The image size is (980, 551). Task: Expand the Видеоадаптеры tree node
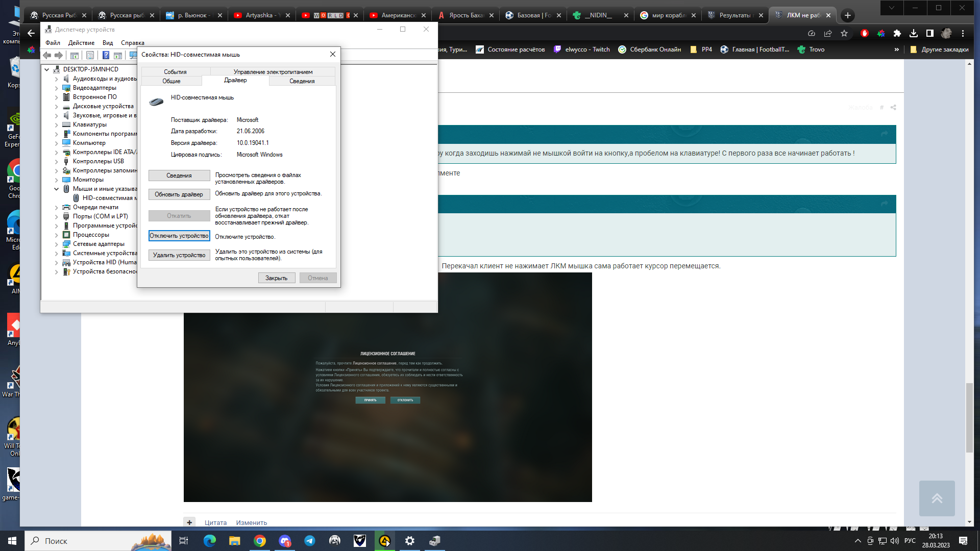[x=57, y=88]
